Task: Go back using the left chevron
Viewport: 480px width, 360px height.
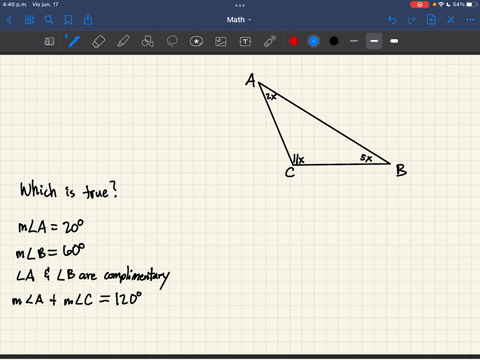Action: pos(9,20)
